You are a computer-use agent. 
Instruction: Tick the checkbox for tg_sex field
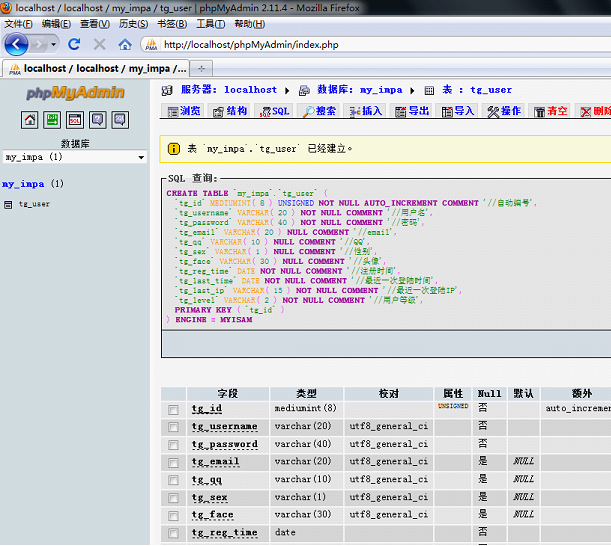point(173,498)
